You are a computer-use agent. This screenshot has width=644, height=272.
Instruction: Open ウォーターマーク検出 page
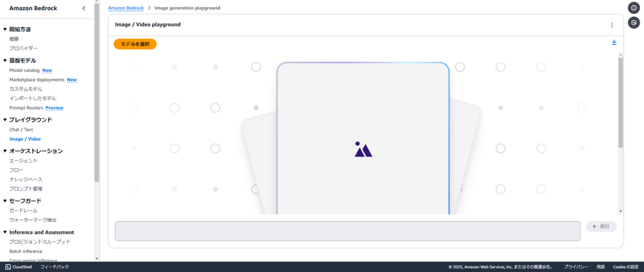pos(33,220)
